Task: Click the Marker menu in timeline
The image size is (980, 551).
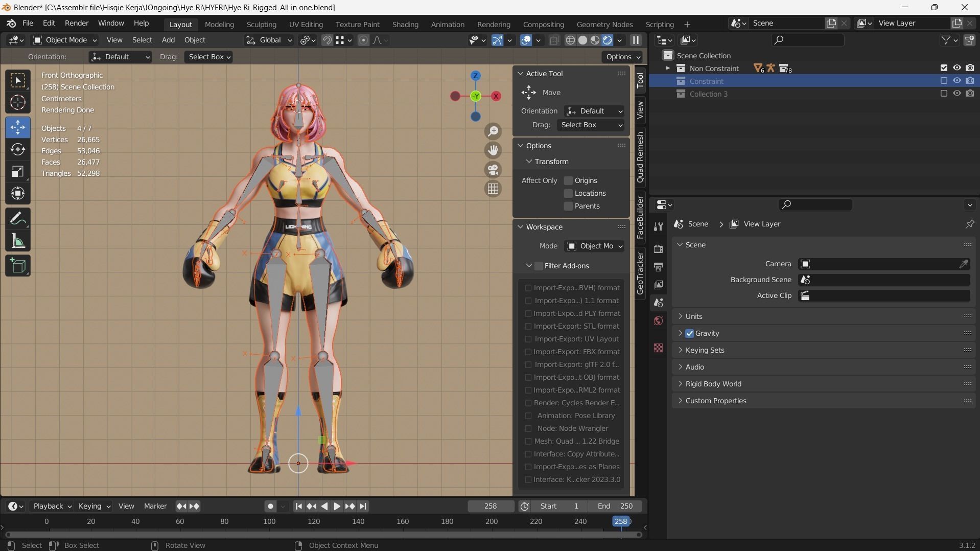Action: [155, 506]
